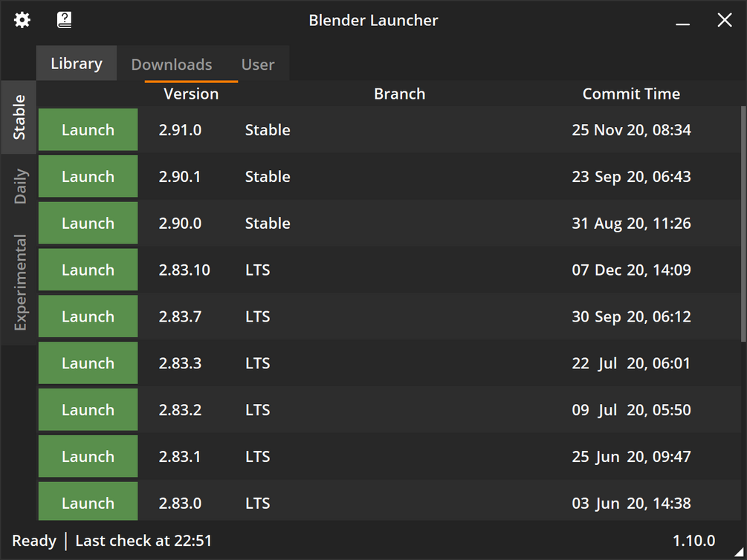This screenshot has height=560, width=747.
Task: Click the Last check at 22:51 status
Action: [x=143, y=541]
